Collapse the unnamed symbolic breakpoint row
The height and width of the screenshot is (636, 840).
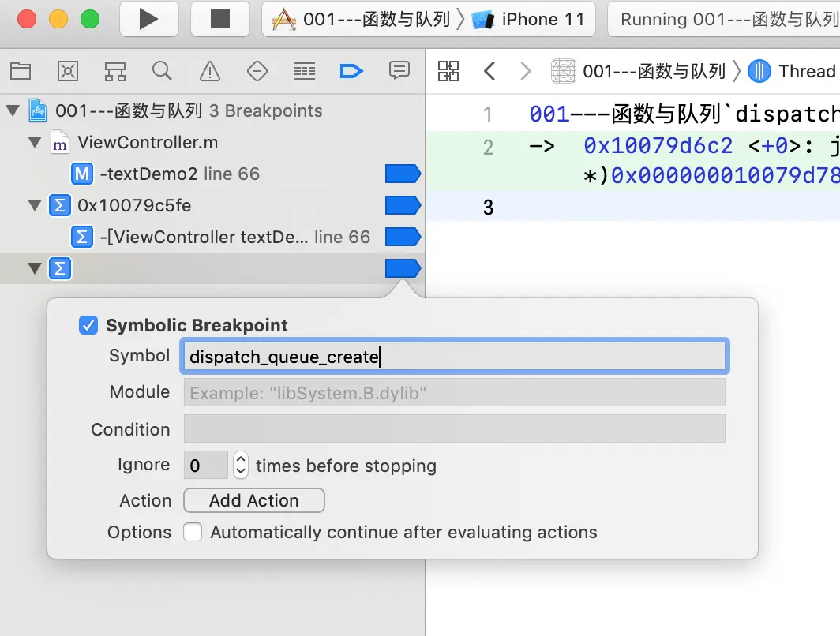pyautogui.click(x=35, y=268)
